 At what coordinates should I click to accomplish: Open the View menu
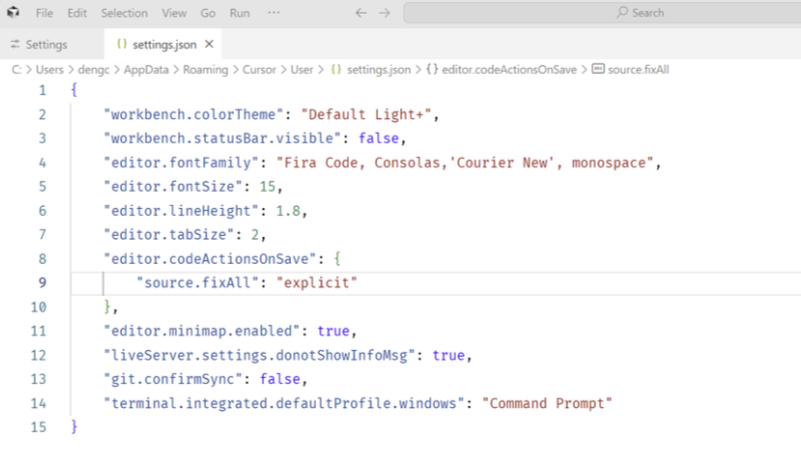click(x=174, y=13)
